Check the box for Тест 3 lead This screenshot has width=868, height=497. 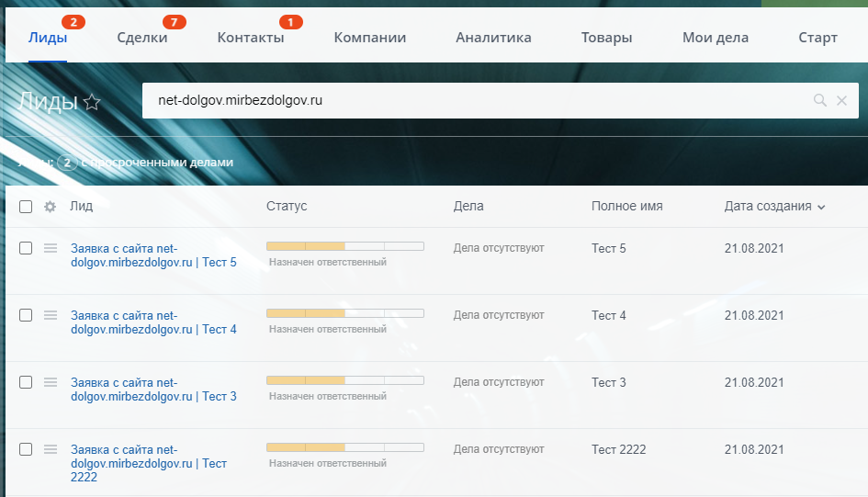(x=26, y=382)
